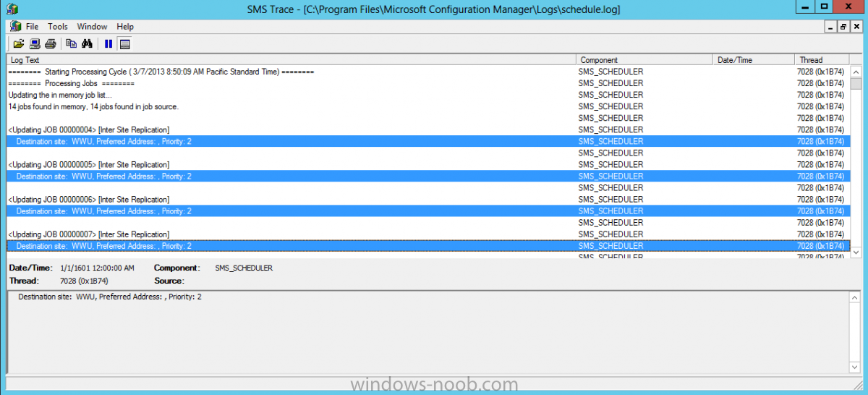Click the Open log file folder icon
Image resolution: width=868 pixels, height=395 pixels.
[x=19, y=43]
